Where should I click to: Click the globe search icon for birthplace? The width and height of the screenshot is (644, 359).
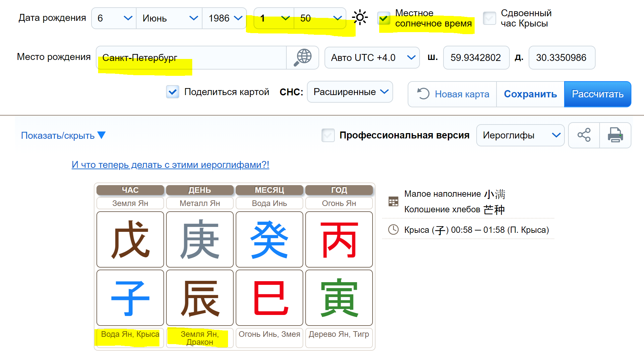tap(302, 58)
